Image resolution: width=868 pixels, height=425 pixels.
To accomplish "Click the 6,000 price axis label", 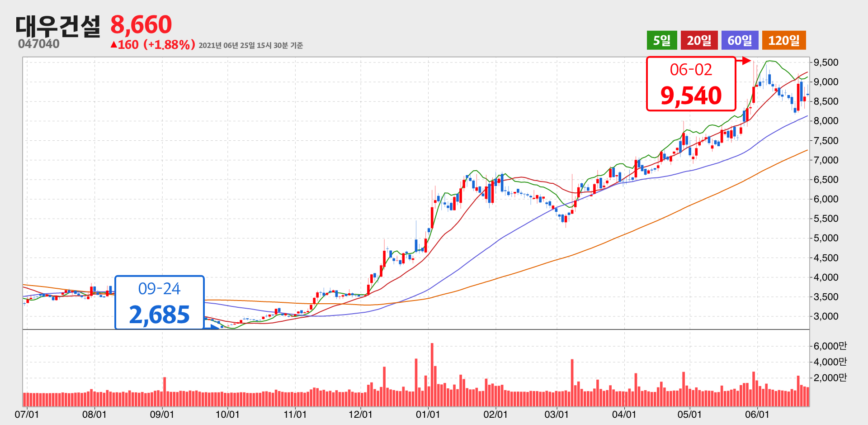I will (x=826, y=199).
